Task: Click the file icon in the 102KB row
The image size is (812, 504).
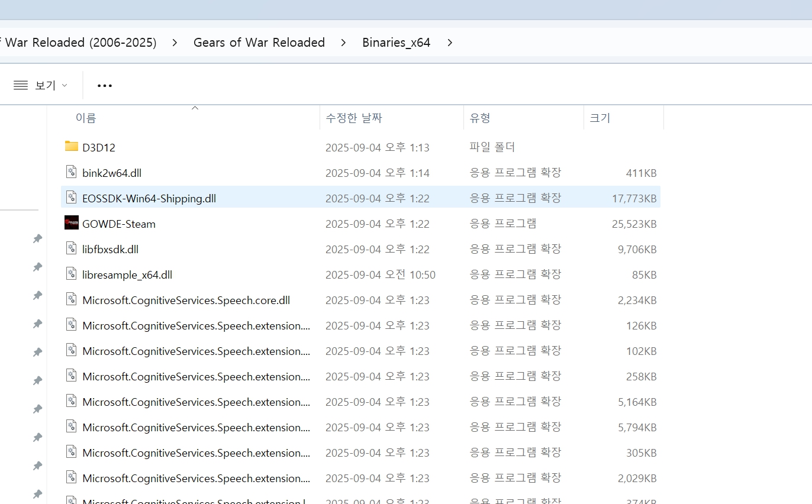Action: pos(72,350)
